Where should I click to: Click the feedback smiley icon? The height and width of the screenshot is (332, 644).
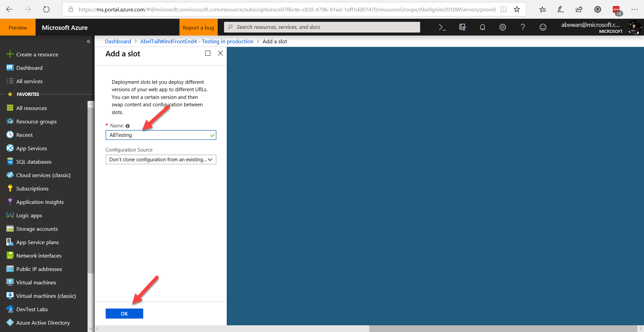point(543,27)
